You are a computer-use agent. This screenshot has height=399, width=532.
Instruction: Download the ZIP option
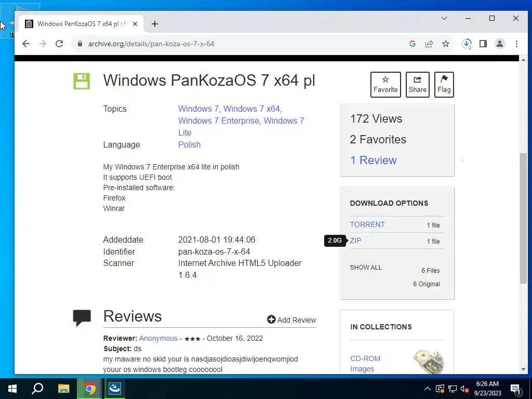pos(355,241)
